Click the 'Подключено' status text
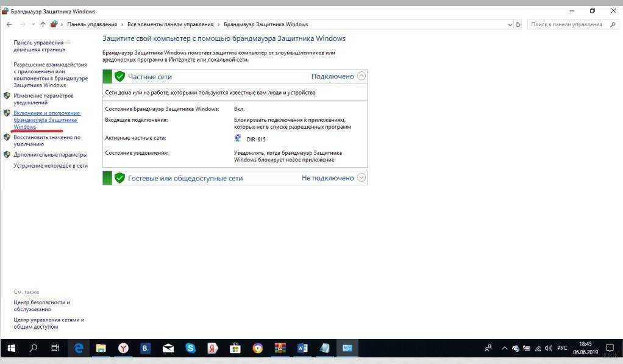 click(332, 76)
